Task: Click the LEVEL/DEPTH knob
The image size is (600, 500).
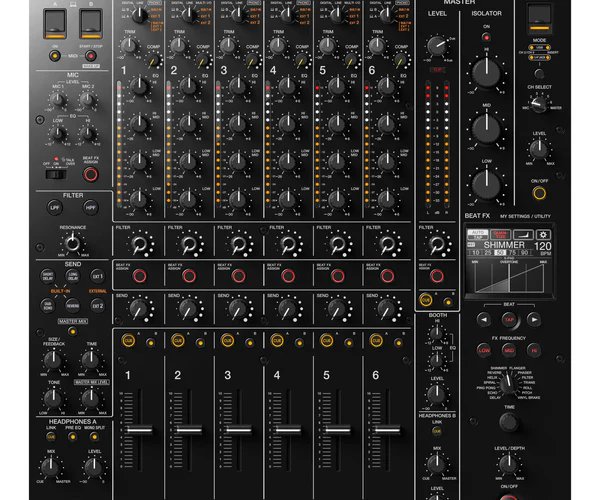Action: pos(509,464)
